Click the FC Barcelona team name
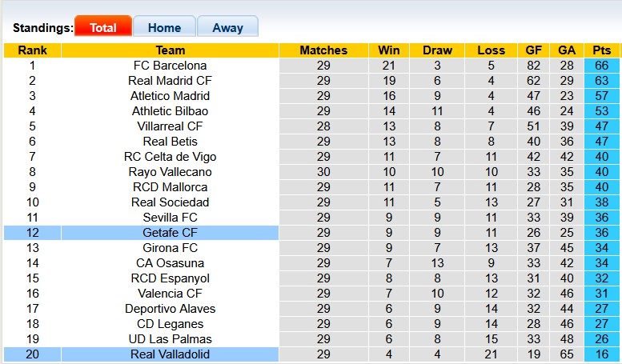 (170, 66)
